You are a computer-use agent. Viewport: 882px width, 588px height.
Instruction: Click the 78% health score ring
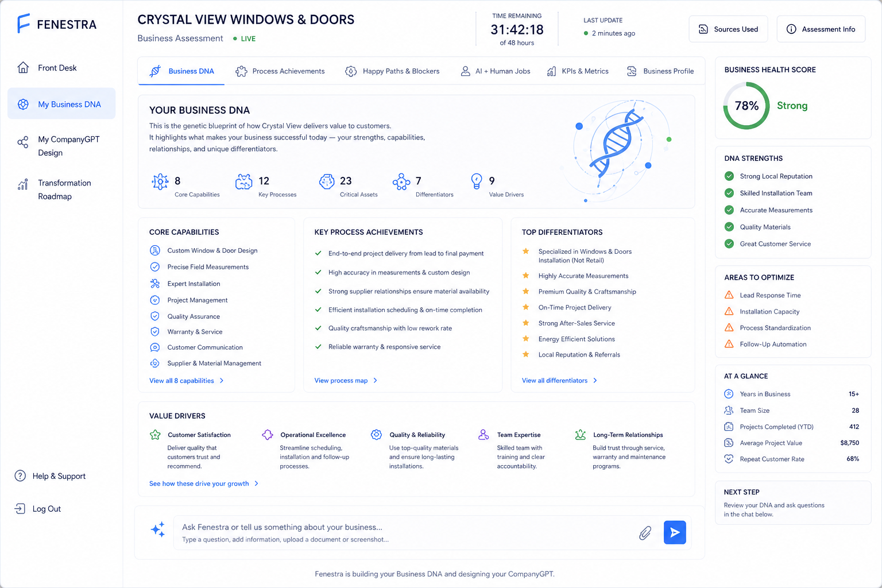click(x=746, y=106)
